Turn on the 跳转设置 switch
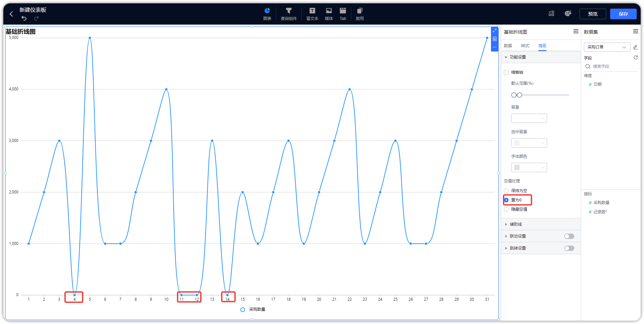The width and height of the screenshot is (644, 324). click(x=569, y=248)
